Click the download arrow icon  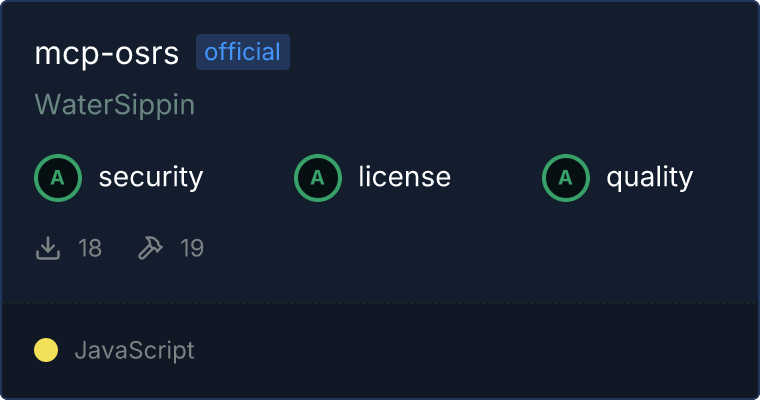tap(48, 248)
